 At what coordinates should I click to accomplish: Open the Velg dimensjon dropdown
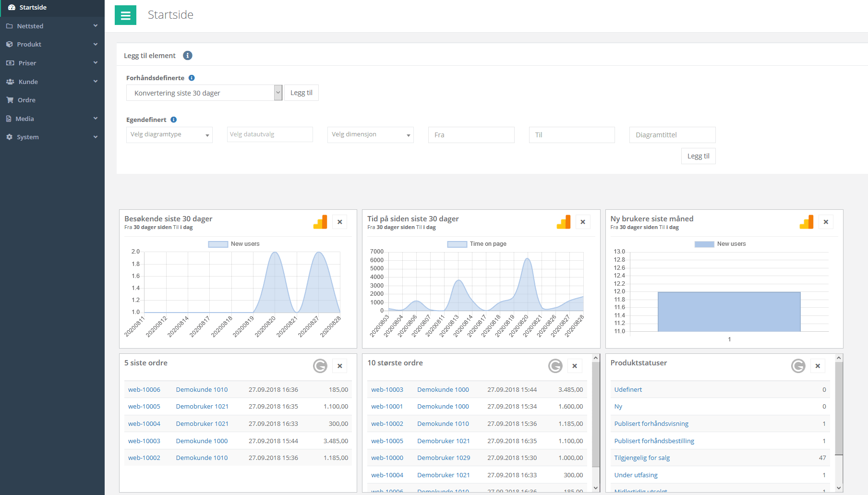pyautogui.click(x=370, y=134)
